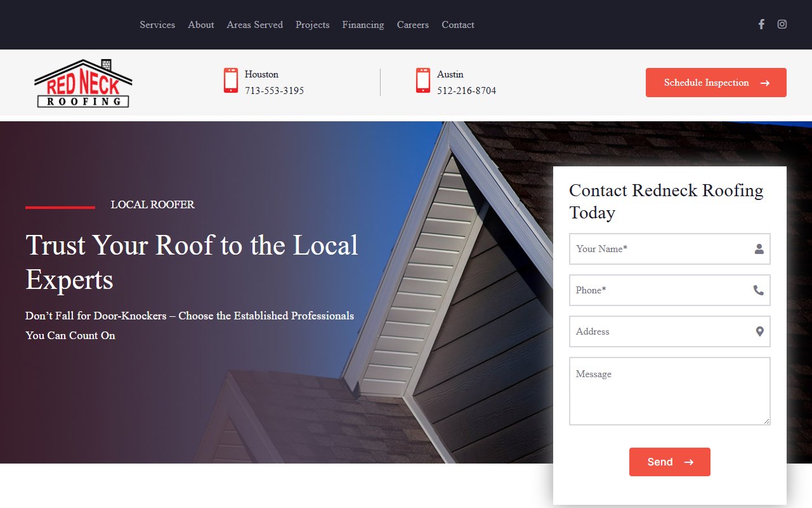Open the Facebook social icon
Screen dimensions: 812x508
(x=761, y=24)
